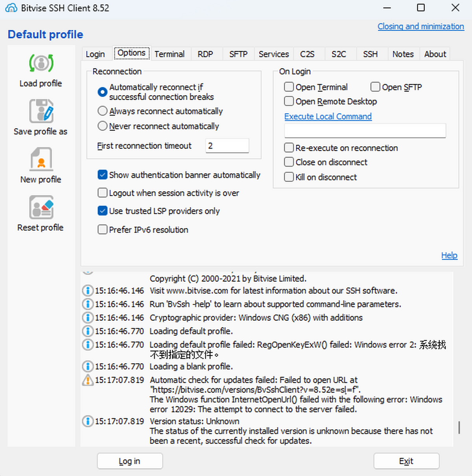This screenshot has width=472, height=476.
Task: Open the Notes tab
Action: pos(403,54)
